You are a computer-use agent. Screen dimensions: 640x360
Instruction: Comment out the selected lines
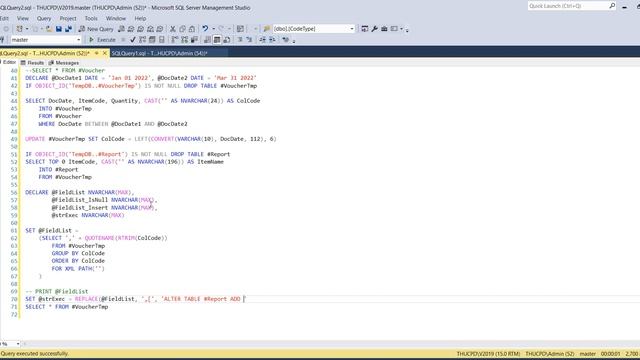click(240, 40)
